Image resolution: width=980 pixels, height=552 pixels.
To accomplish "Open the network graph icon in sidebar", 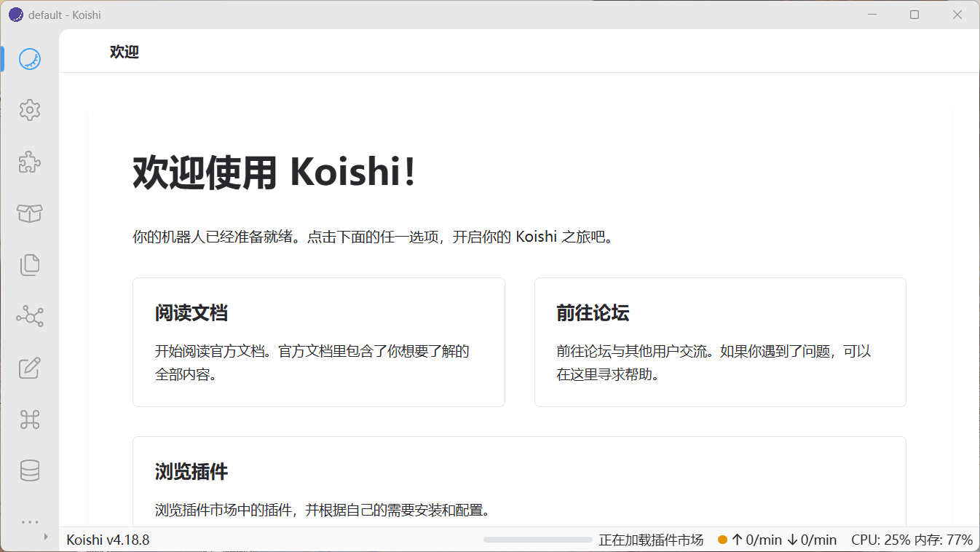I will tap(30, 316).
